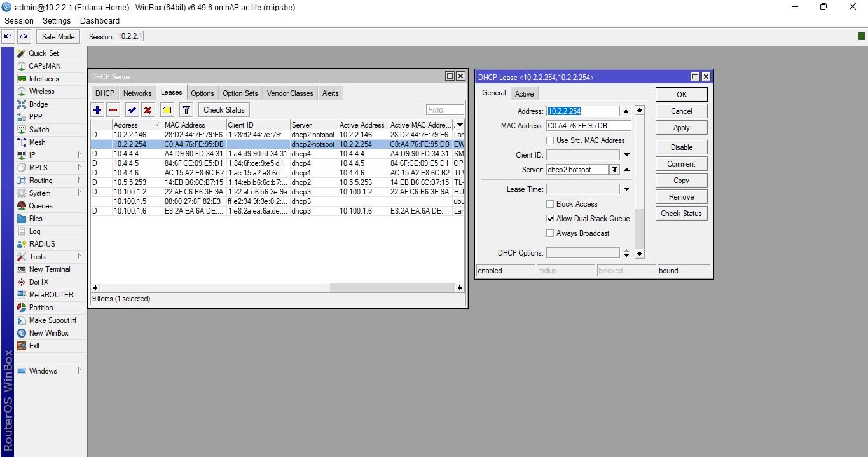
Task: Click the red X disable icon
Action: (x=148, y=110)
